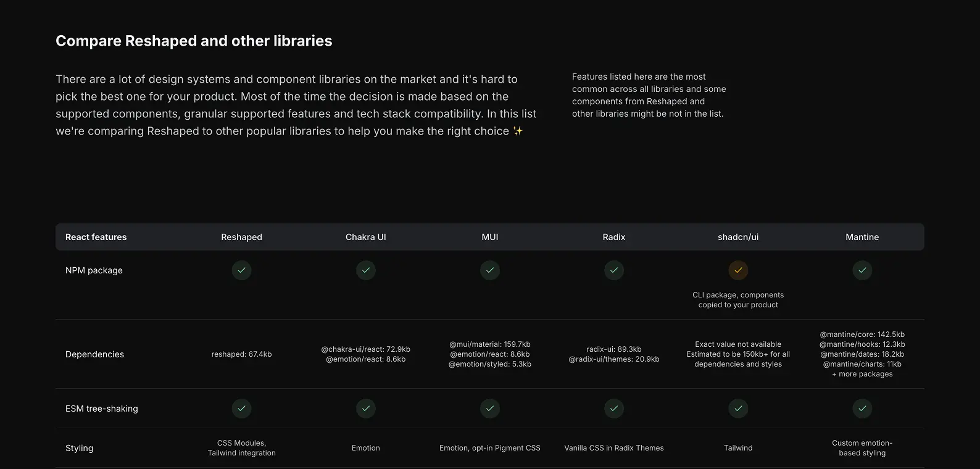980x469 pixels.
Task: Click the Mantine NPM package checkmark
Action: click(x=862, y=270)
